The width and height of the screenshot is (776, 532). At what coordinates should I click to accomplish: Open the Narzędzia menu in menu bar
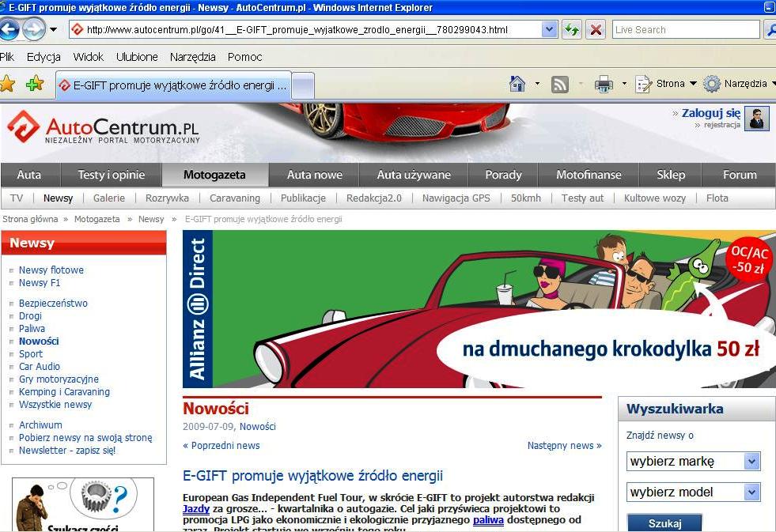pos(192,57)
